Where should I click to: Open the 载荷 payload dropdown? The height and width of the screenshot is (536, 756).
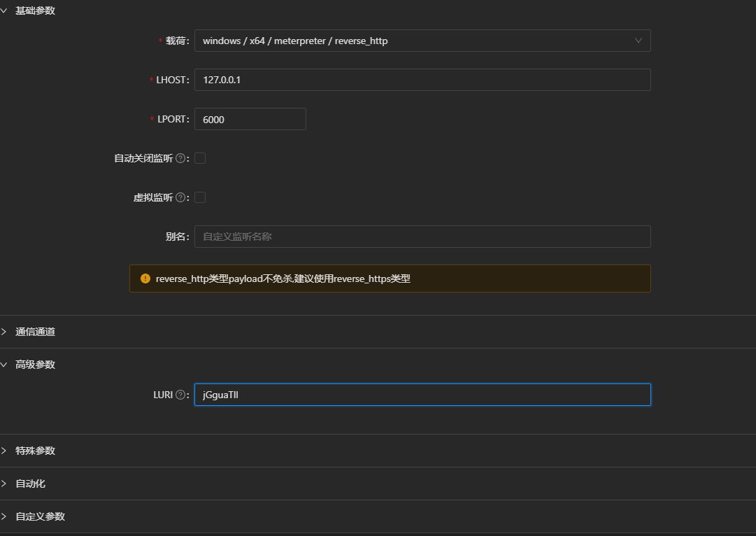pyautogui.click(x=422, y=41)
